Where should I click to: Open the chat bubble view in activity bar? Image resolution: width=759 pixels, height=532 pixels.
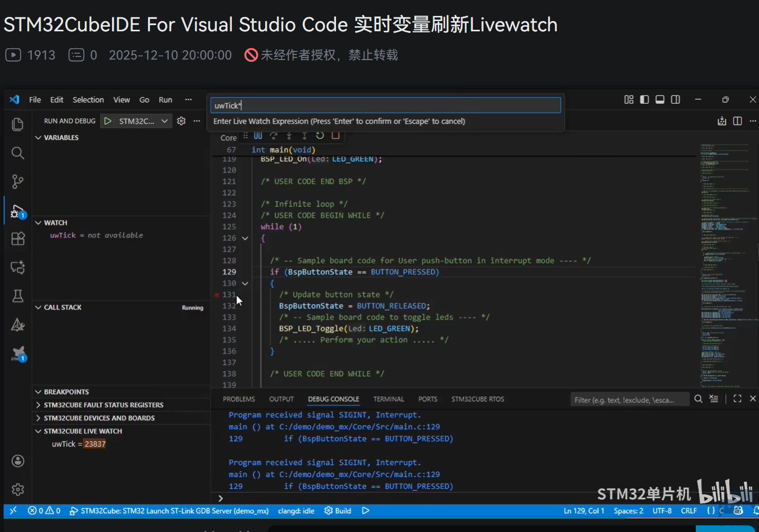pyautogui.click(x=17, y=267)
